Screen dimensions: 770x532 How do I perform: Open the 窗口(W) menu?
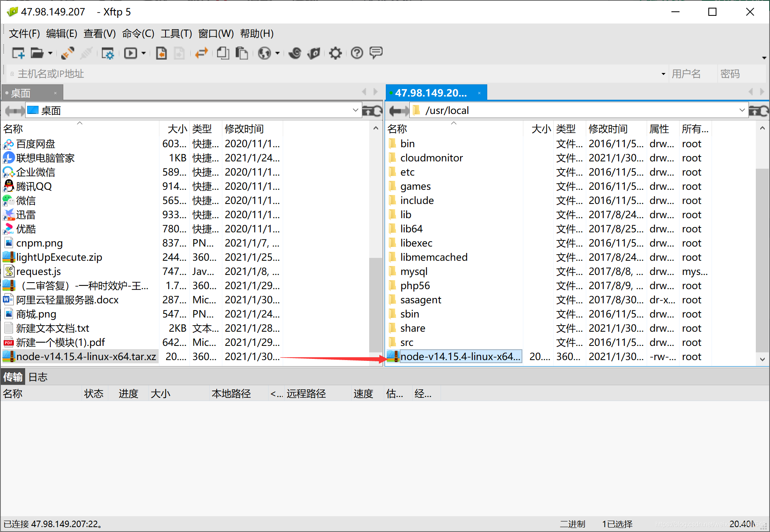click(216, 34)
